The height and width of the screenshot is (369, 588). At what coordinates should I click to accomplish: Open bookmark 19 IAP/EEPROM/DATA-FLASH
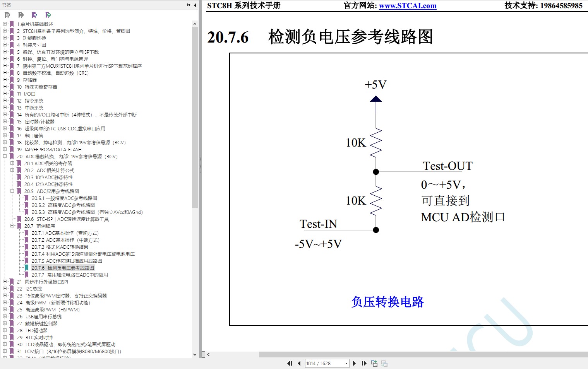pyautogui.click(x=49, y=149)
